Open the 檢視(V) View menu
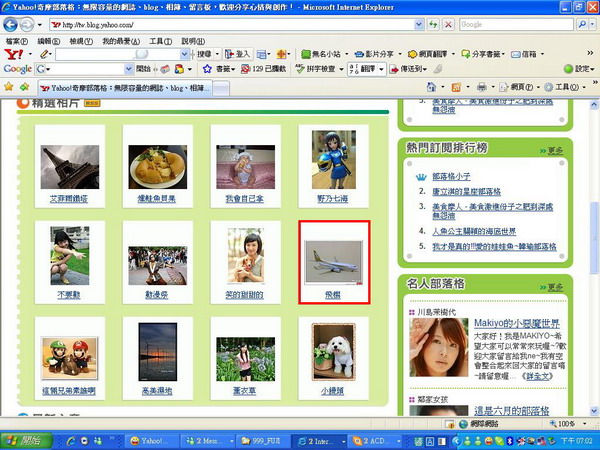The height and width of the screenshot is (450, 600). click(81, 41)
